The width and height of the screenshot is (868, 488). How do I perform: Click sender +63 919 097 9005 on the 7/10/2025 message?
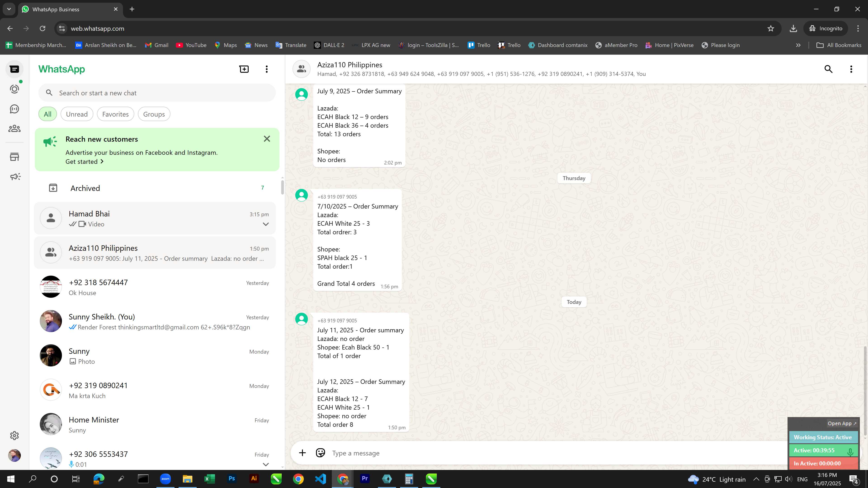tap(337, 197)
